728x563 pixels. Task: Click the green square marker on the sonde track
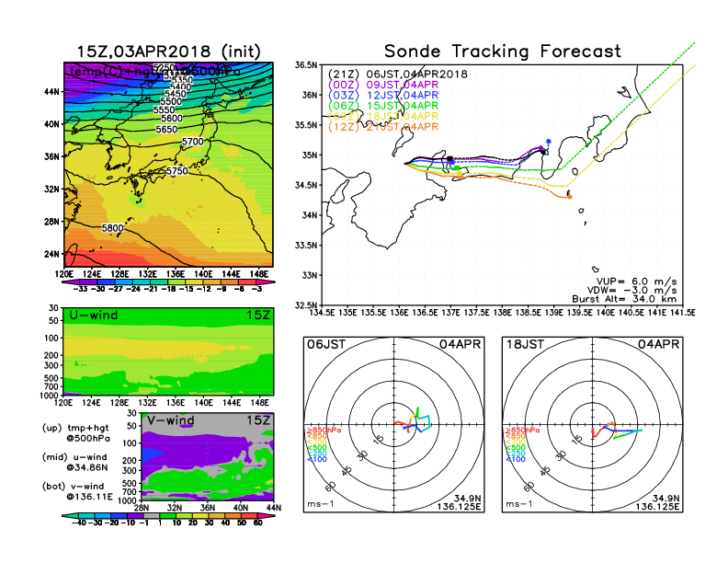[457, 167]
